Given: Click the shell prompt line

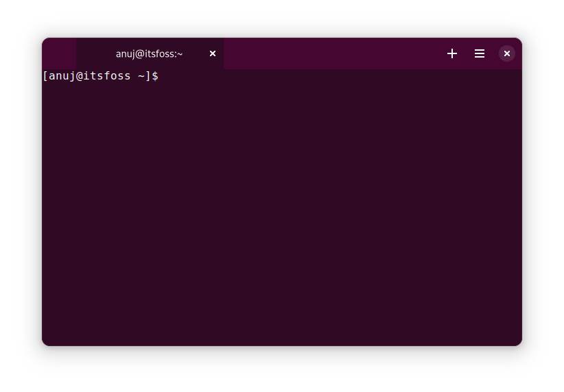Looking at the screenshot, I should coord(101,76).
